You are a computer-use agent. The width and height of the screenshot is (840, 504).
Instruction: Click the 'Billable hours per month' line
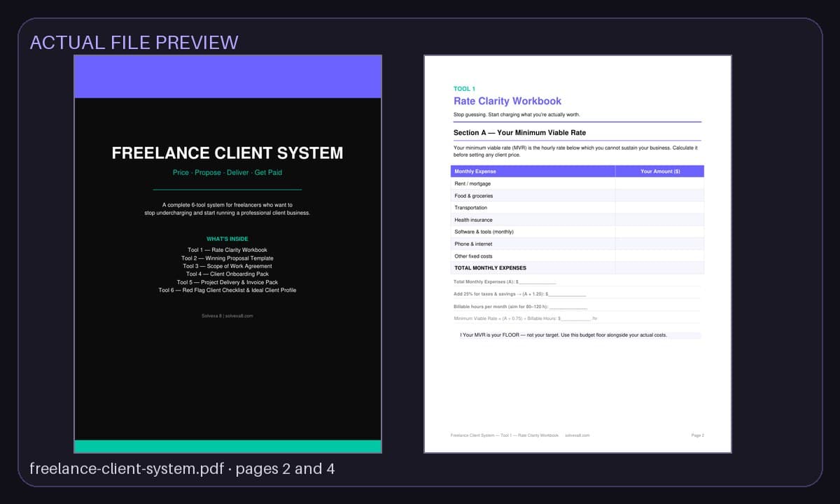coord(520,307)
